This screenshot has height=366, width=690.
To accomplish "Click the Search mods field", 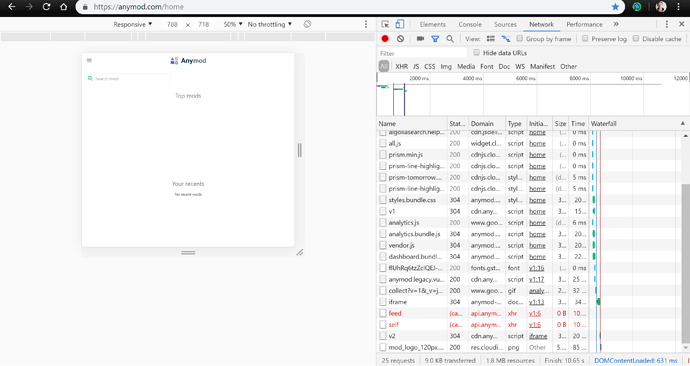I will click(128, 78).
